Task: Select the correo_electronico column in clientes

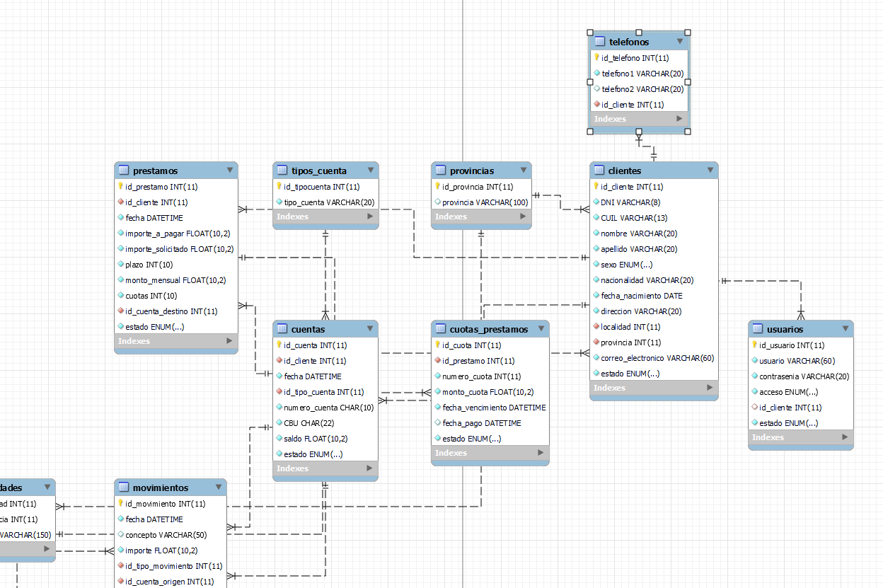Action: [657, 358]
